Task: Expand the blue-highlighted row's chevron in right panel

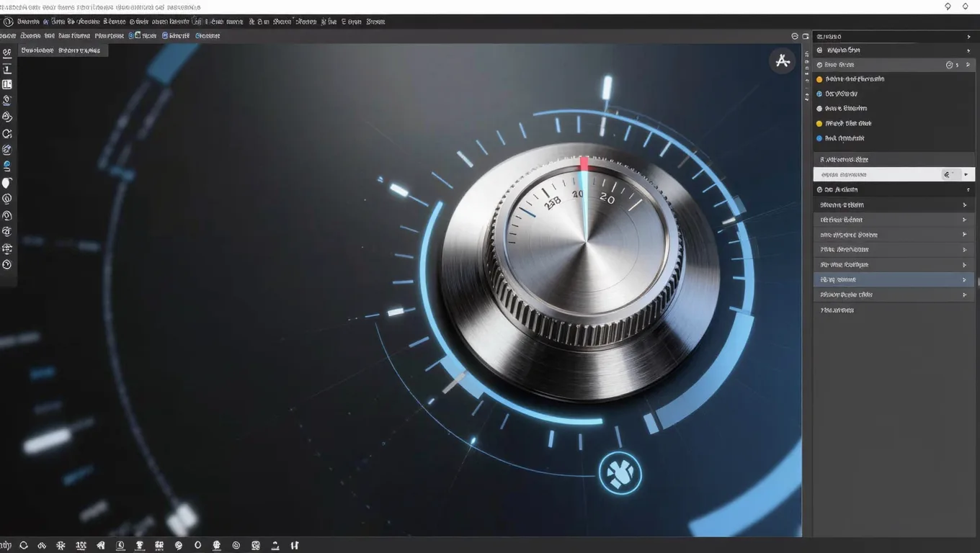Action: point(964,279)
